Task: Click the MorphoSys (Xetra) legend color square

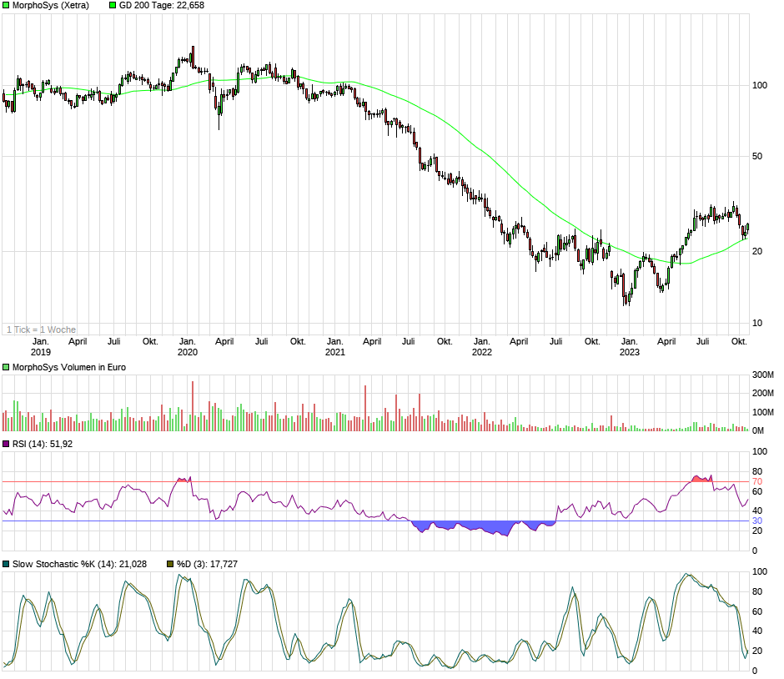Action: [6, 5]
